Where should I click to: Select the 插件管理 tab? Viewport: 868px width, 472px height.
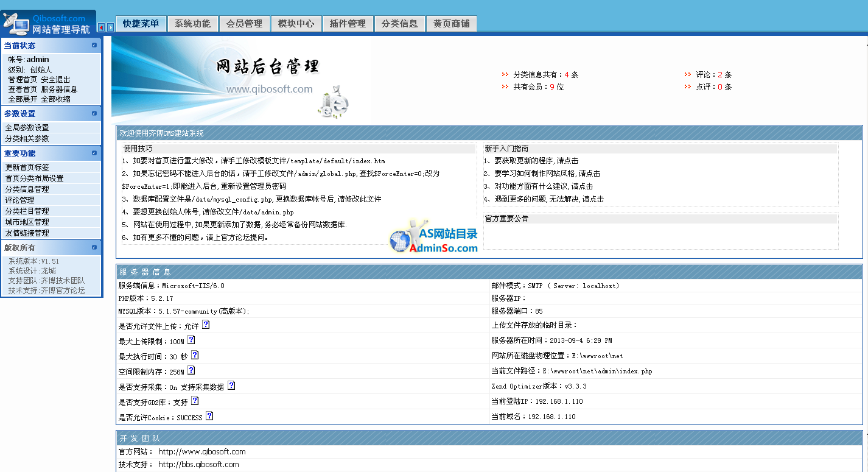(x=348, y=23)
